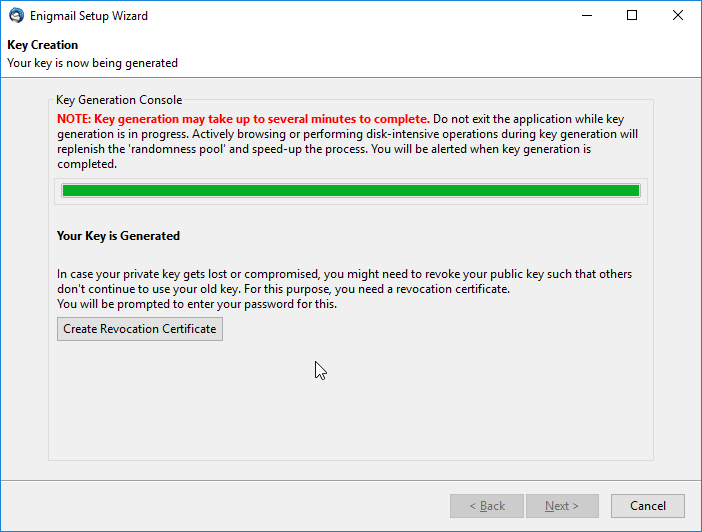Click the green key generation progress bar
This screenshot has height=532, width=702.
(351, 191)
